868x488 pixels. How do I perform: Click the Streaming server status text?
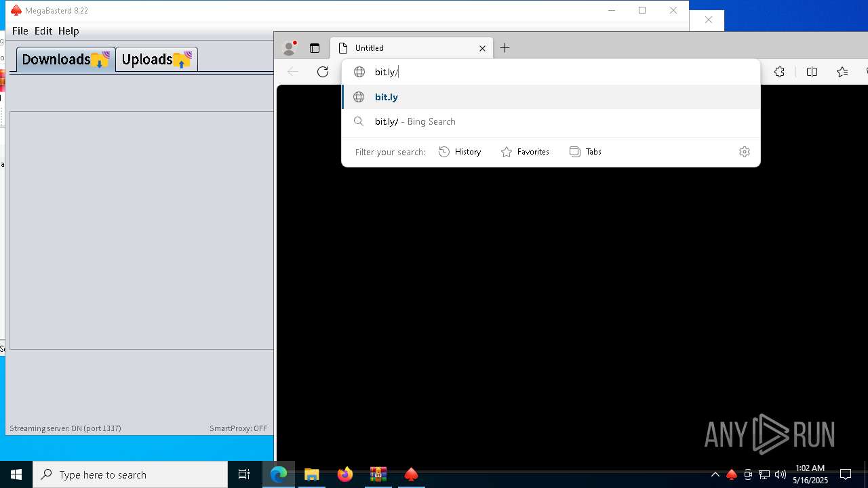pyautogui.click(x=65, y=428)
